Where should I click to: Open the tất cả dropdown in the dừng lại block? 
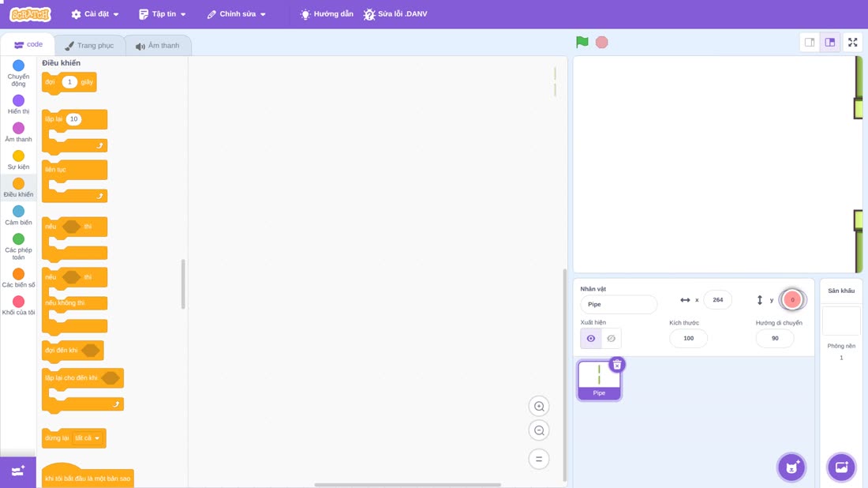coord(88,438)
